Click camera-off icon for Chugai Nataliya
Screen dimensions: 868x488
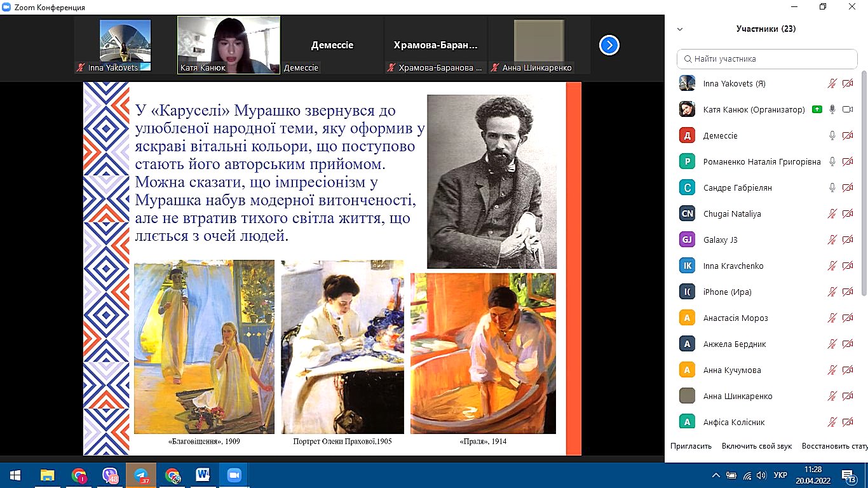(x=848, y=213)
